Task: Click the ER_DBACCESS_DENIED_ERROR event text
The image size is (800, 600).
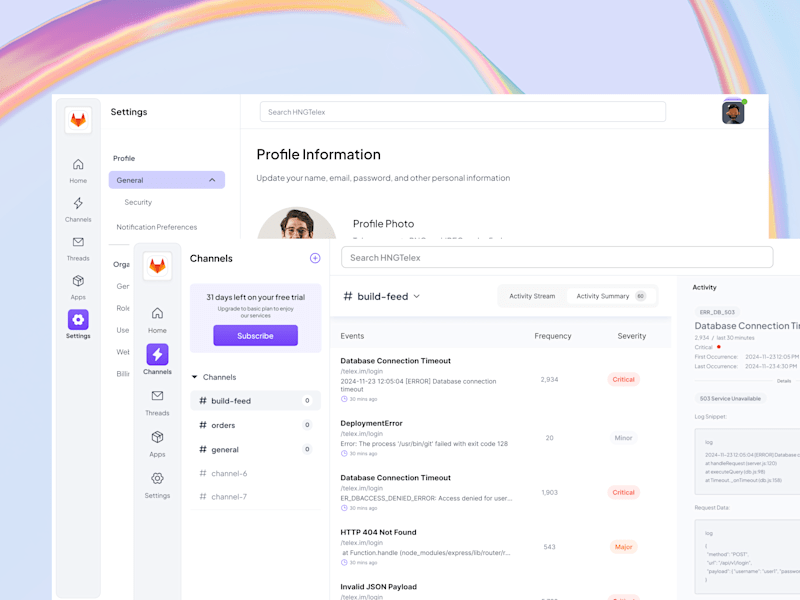Action: tap(426, 498)
